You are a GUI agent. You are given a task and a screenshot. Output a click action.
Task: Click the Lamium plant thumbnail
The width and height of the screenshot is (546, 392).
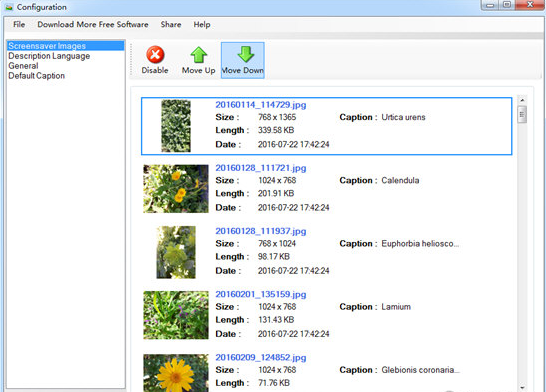point(176,315)
